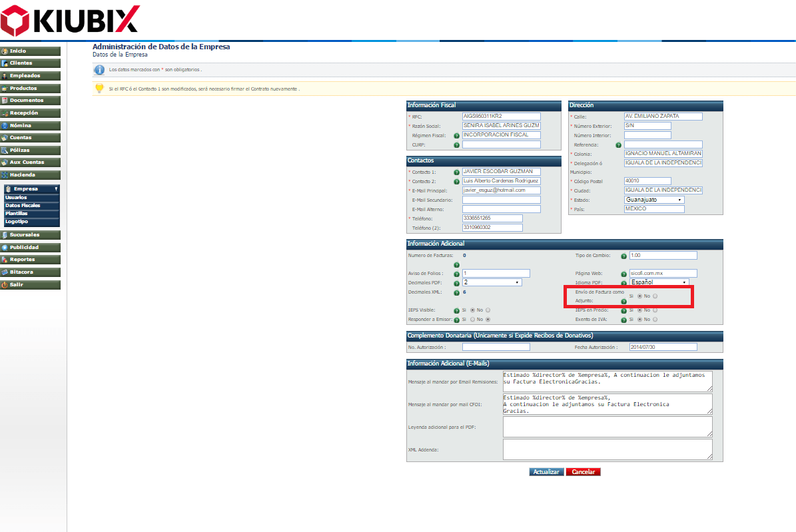
Task: Go to the Nómina section
Action: pyautogui.click(x=30, y=125)
